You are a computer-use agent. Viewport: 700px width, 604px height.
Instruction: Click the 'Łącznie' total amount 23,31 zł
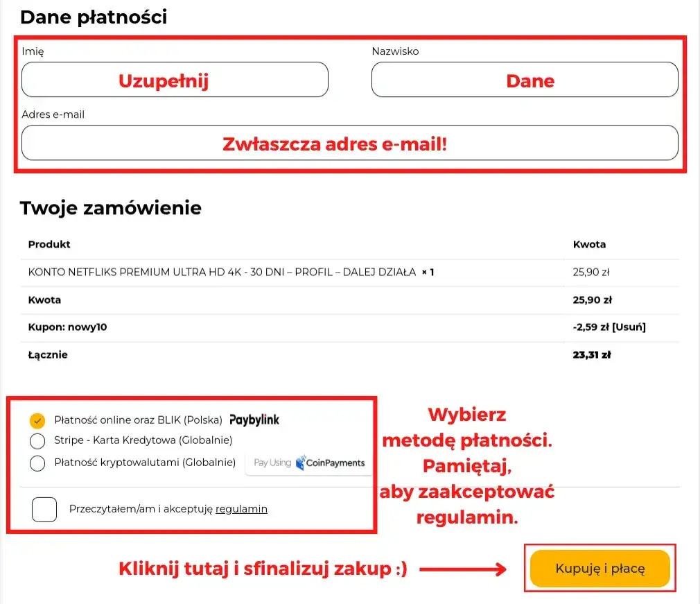tap(593, 354)
